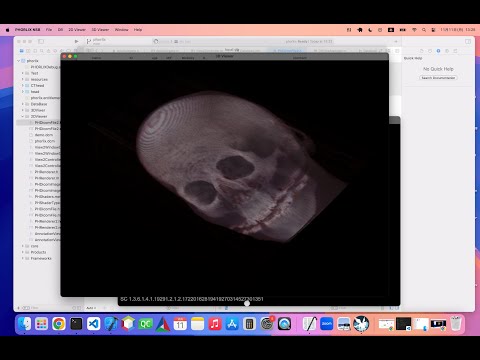480x360 pixels.
Task: Expand the Products folder
Action: pyautogui.click(x=23, y=252)
